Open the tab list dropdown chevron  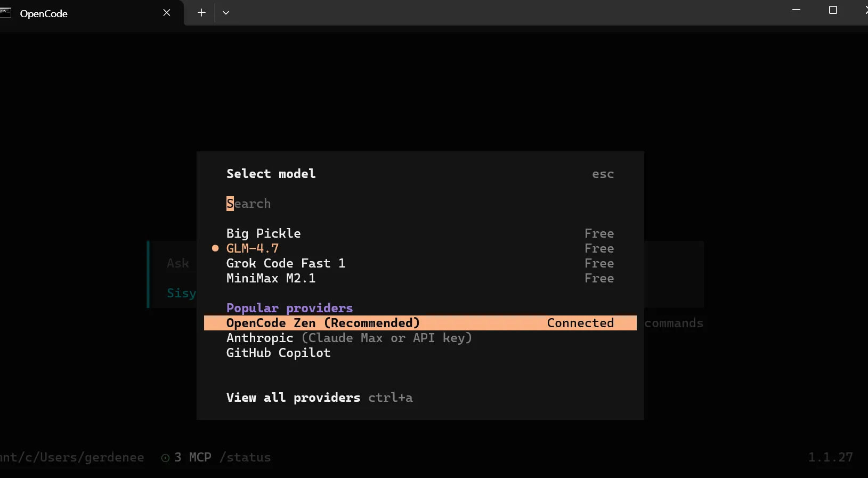[x=226, y=12]
